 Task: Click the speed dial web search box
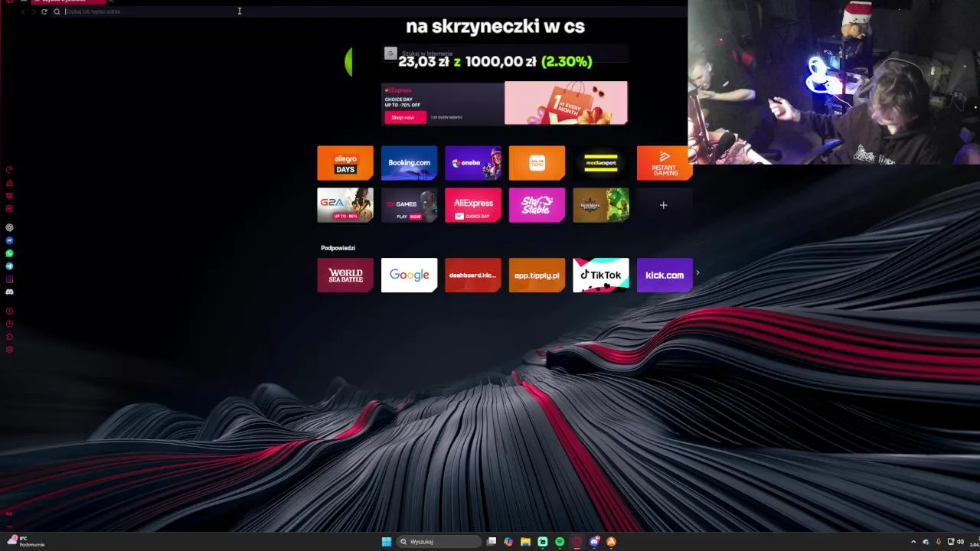coord(505,54)
